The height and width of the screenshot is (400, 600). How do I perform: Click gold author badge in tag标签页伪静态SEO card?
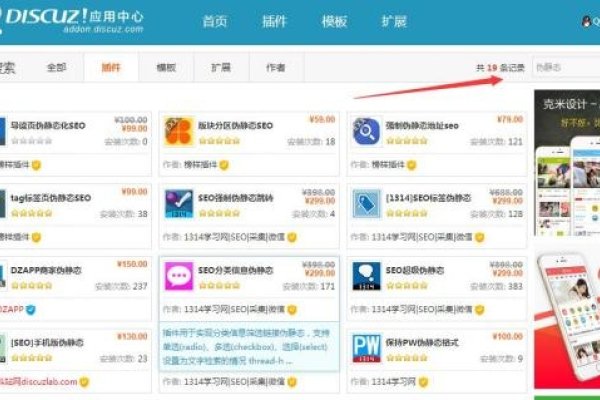pyautogui.click(x=36, y=237)
